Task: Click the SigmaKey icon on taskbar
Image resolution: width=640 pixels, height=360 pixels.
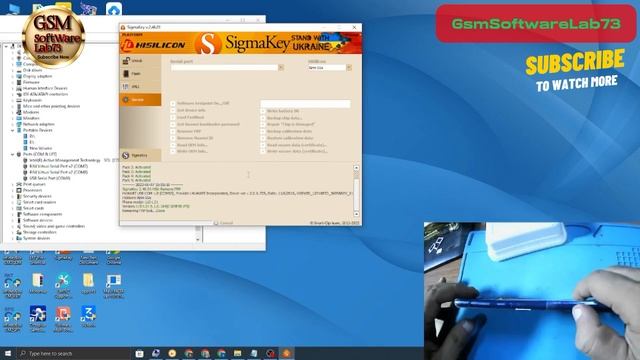Action: [287, 353]
